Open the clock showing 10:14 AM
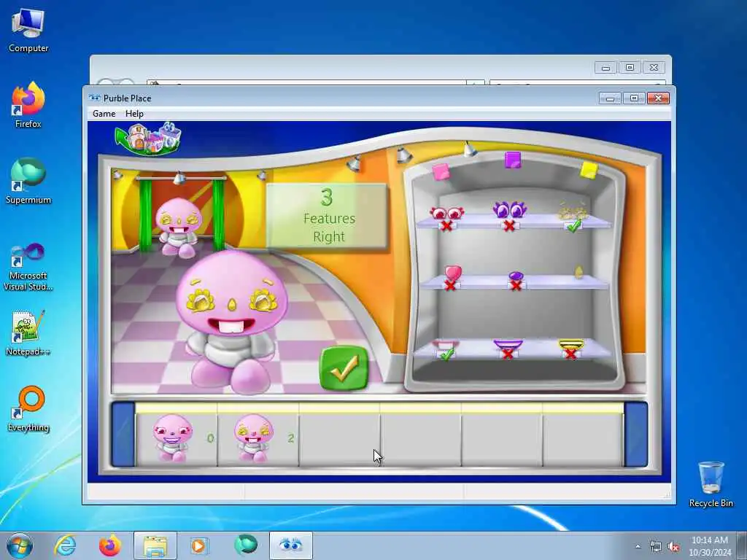The width and height of the screenshot is (747, 560). point(710,546)
